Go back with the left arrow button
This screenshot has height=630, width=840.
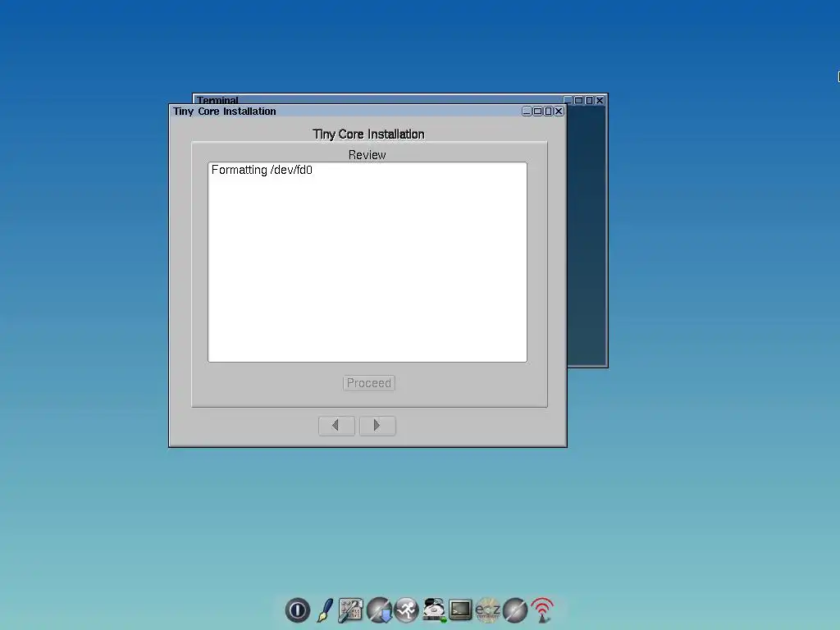pyautogui.click(x=336, y=426)
